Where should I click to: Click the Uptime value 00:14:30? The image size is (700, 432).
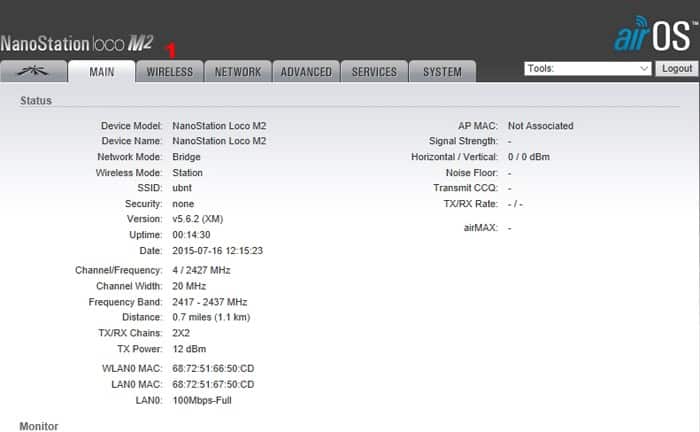[x=191, y=235]
